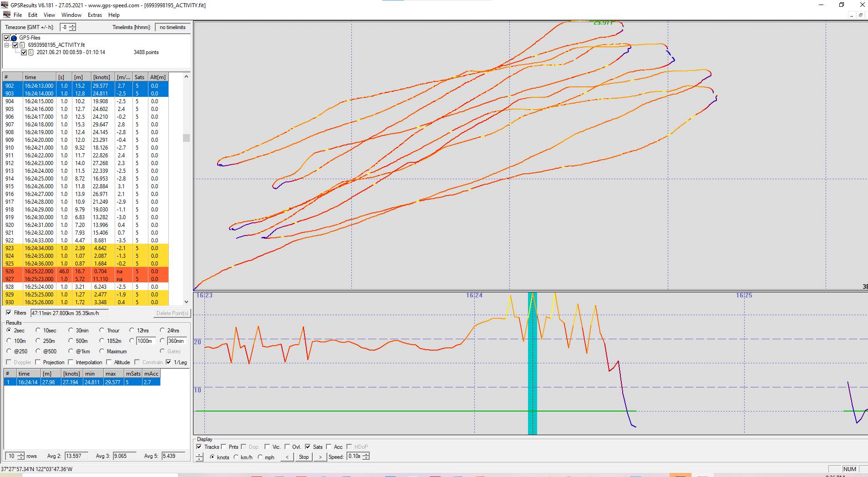The image size is (868, 477).
Task: Click the 6993998195_ACTIVITY.fit file icon
Action: [22, 45]
